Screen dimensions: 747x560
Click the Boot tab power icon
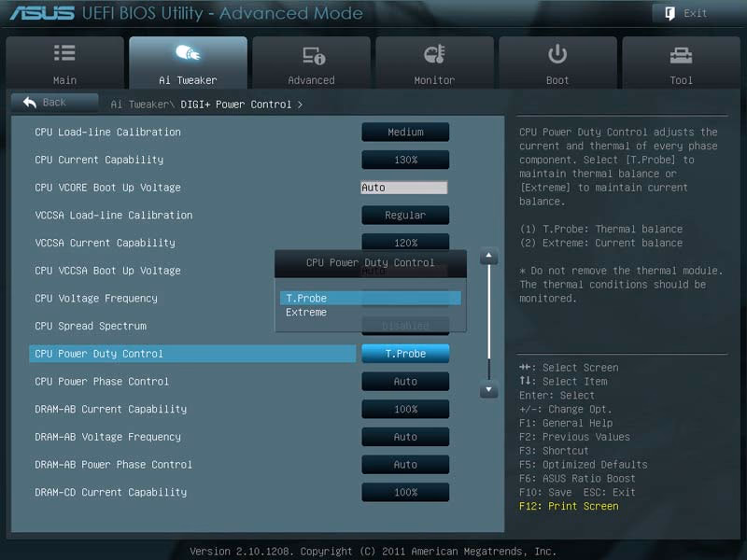click(x=557, y=54)
